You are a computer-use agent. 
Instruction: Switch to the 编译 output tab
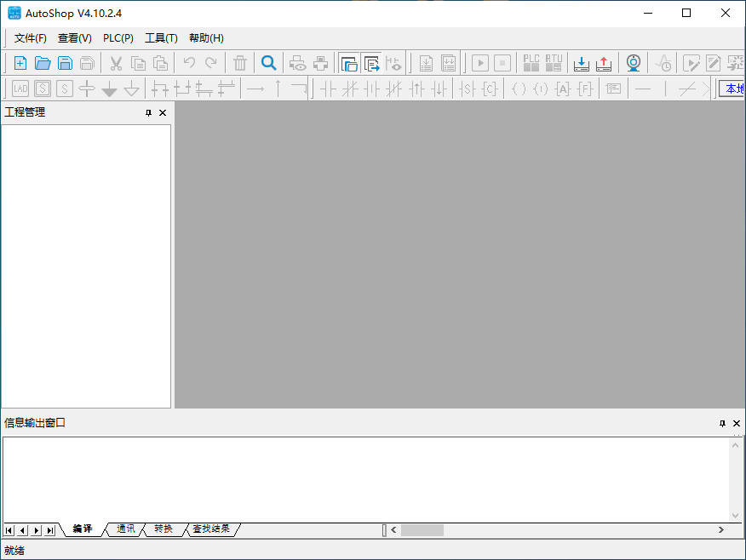coord(83,529)
